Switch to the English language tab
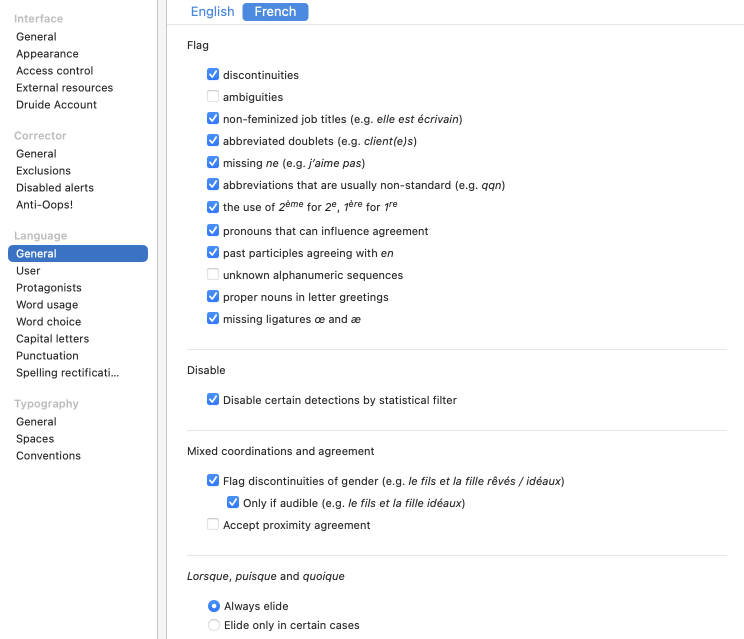 click(x=212, y=12)
